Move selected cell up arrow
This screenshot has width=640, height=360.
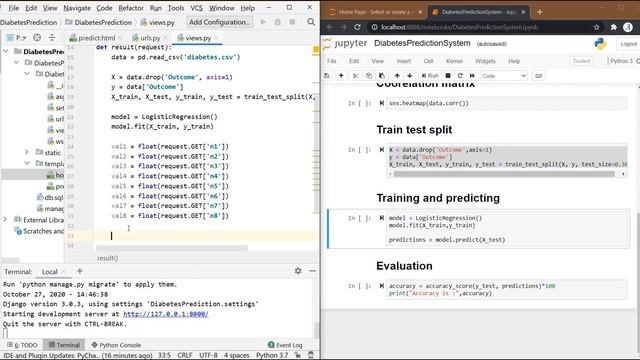coord(397,76)
